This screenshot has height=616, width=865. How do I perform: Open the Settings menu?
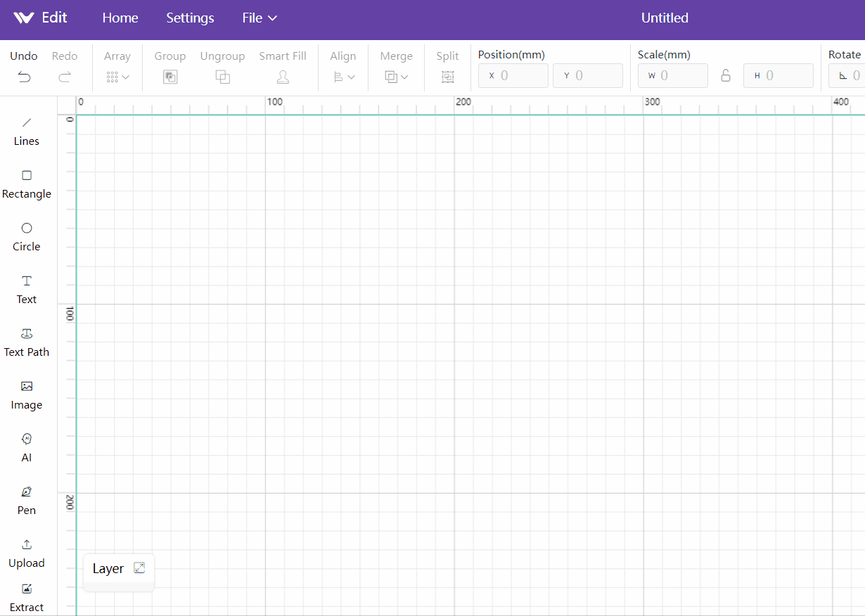click(190, 18)
